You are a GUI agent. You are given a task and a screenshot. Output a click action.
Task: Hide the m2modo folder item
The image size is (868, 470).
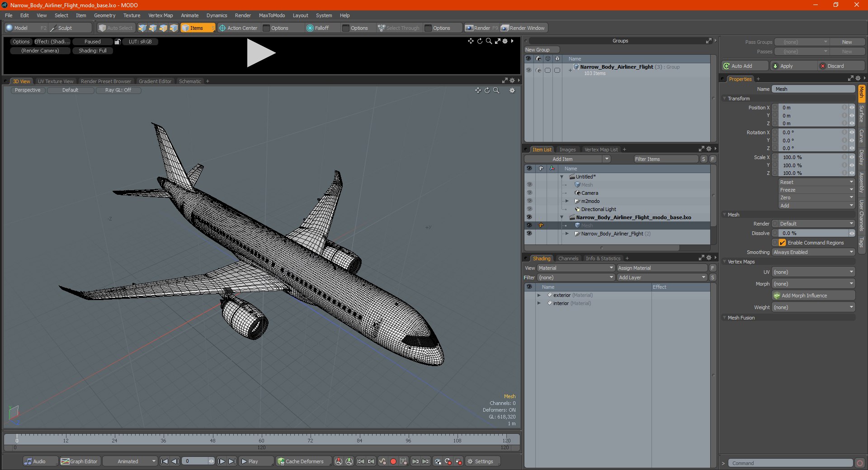529,201
